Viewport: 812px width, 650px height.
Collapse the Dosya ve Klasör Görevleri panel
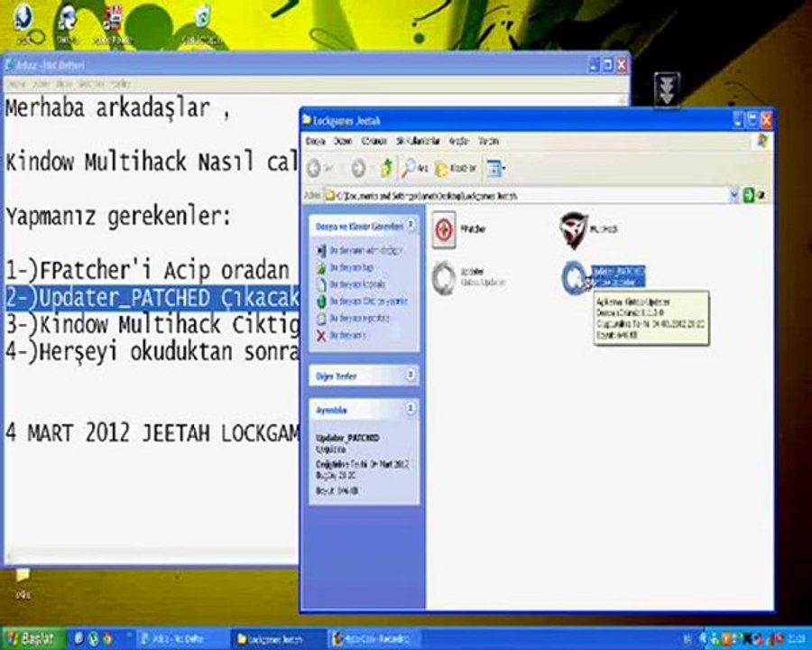(x=411, y=226)
